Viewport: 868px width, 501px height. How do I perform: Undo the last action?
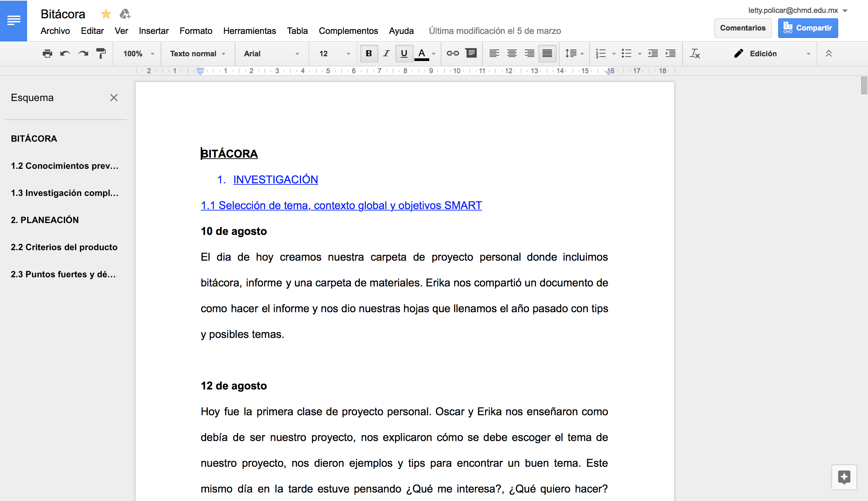pos(65,53)
